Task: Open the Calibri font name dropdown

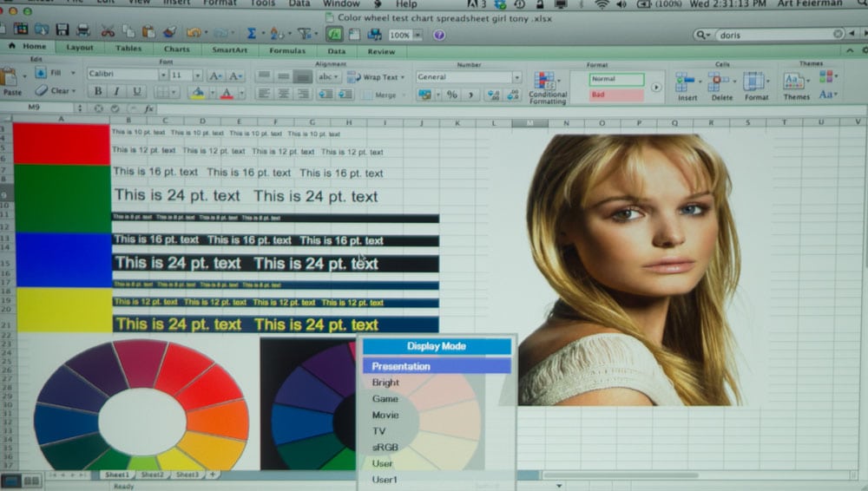Action: coord(163,75)
